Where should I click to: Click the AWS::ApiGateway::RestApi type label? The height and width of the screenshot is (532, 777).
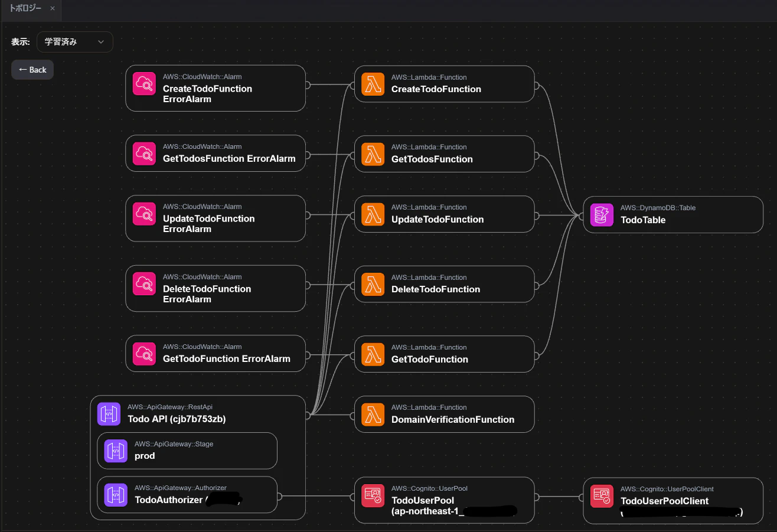tap(170, 407)
